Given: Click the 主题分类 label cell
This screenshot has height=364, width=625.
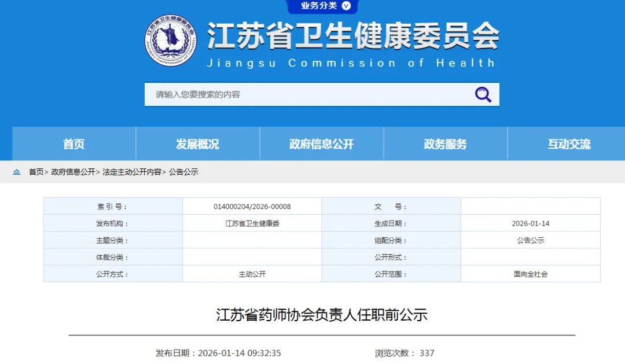Looking at the screenshot, I should pyautogui.click(x=113, y=240).
